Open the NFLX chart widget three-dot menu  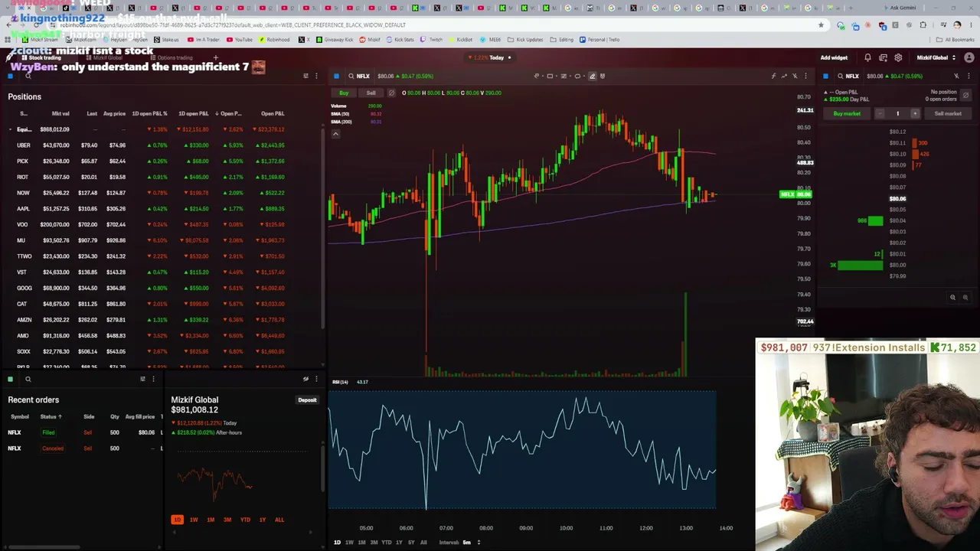[x=805, y=76]
